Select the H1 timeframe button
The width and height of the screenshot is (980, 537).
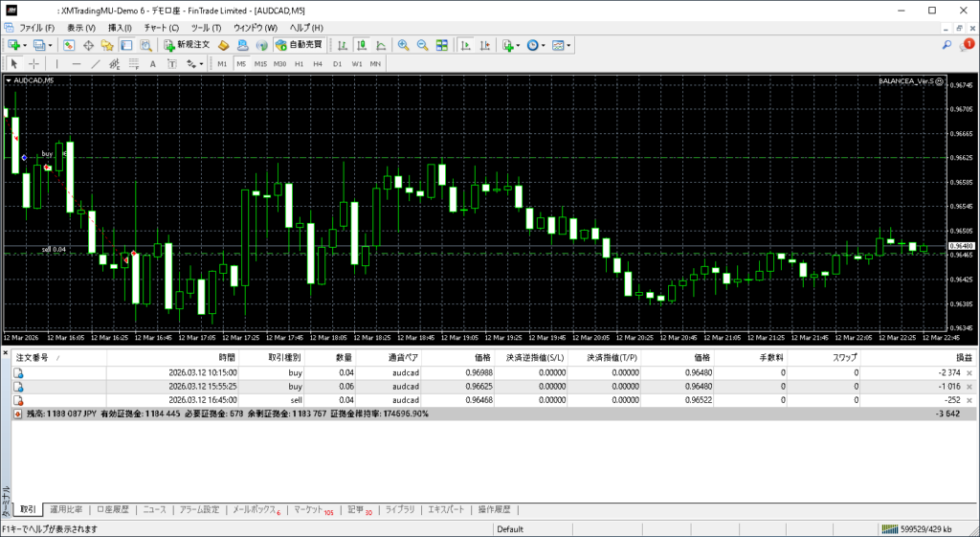(x=299, y=64)
